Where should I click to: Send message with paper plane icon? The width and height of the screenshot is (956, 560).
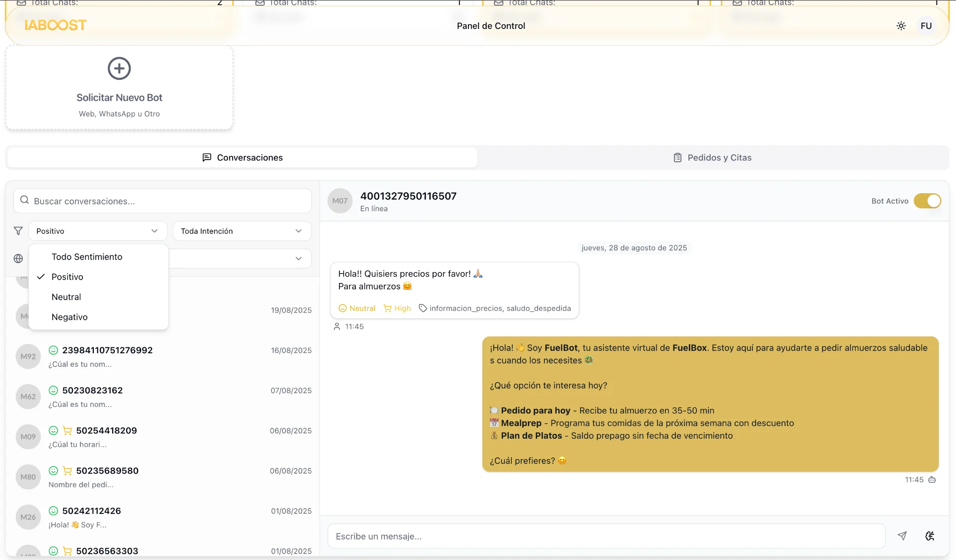pyautogui.click(x=903, y=536)
